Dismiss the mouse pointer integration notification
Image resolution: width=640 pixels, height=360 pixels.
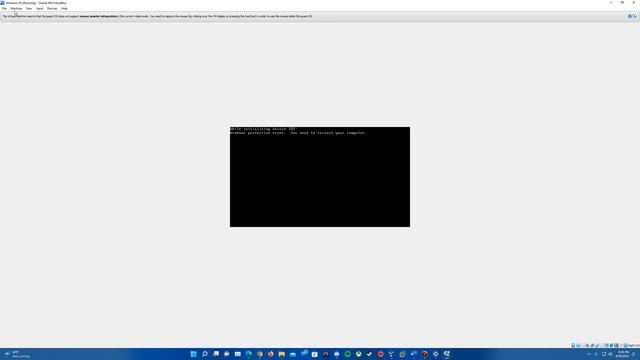tap(630, 16)
